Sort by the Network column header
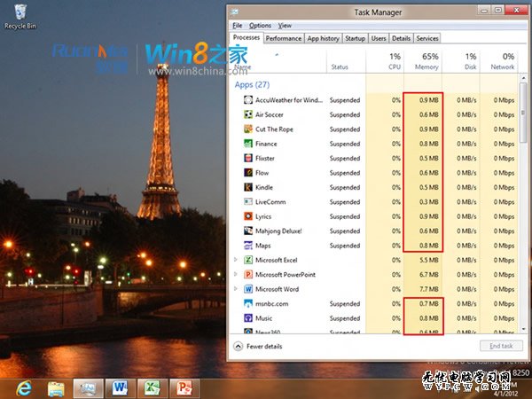Screen dimensions: 532x399 [498, 61]
